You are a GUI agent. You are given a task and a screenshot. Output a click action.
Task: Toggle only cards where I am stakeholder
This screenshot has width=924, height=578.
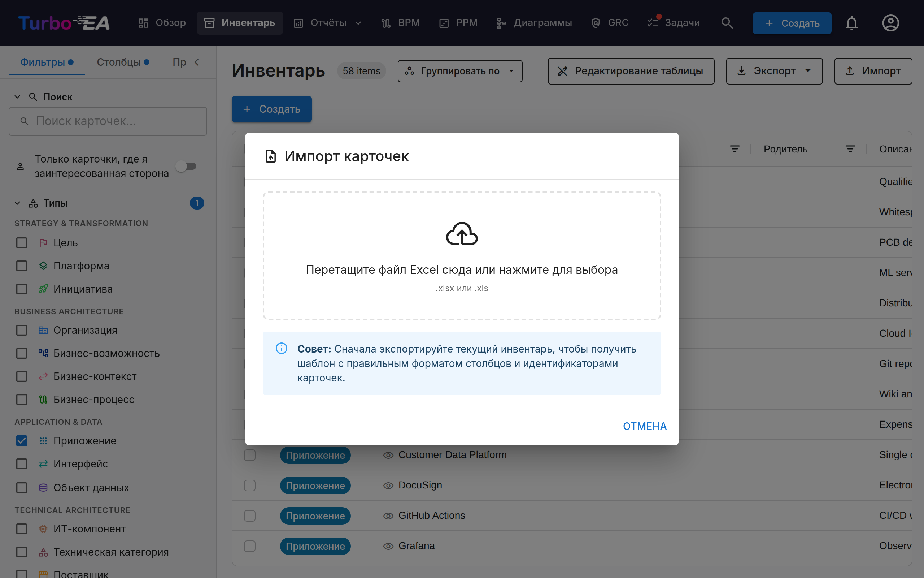(186, 166)
